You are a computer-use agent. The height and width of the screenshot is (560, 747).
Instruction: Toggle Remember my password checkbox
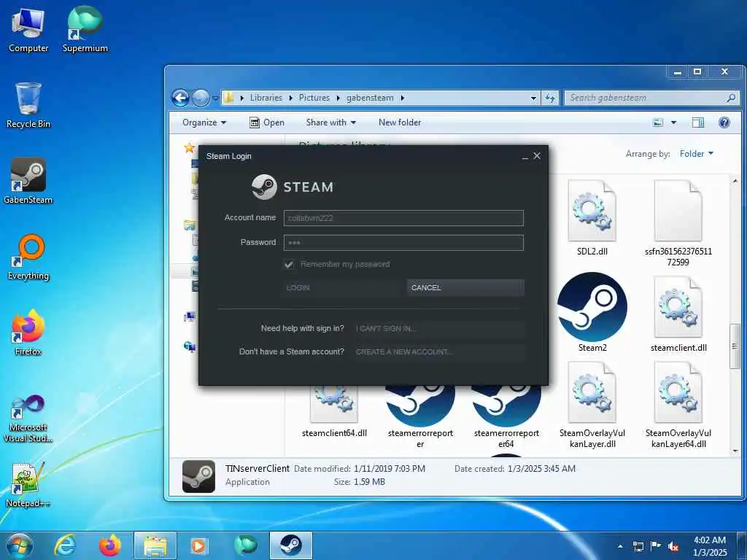click(289, 264)
